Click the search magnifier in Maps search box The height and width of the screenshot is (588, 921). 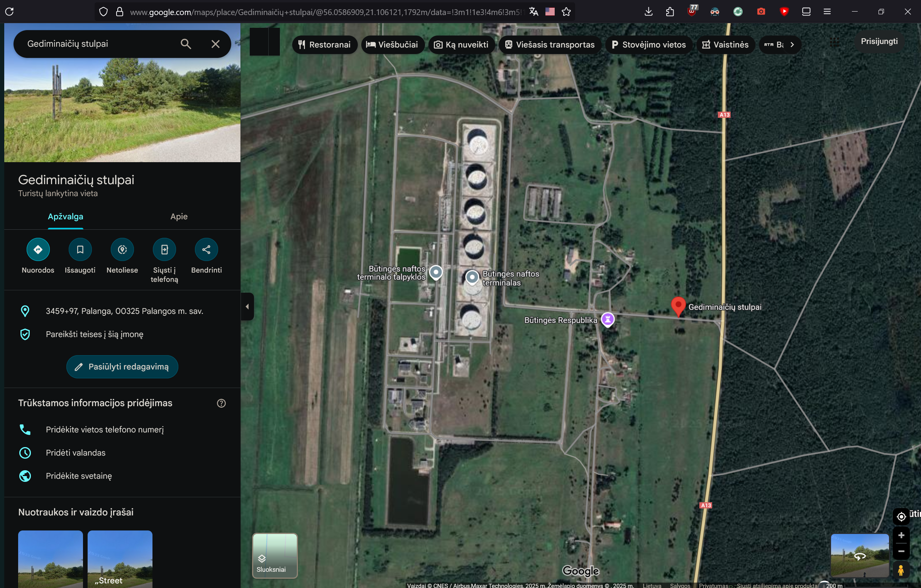point(186,44)
